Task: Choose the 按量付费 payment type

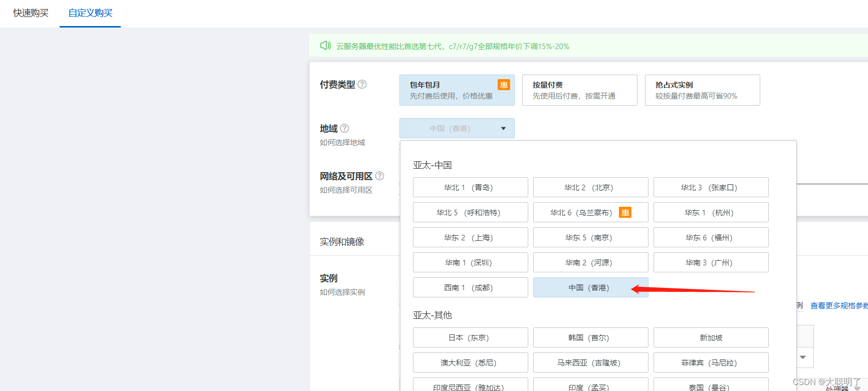Action: pyautogui.click(x=580, y=90)
